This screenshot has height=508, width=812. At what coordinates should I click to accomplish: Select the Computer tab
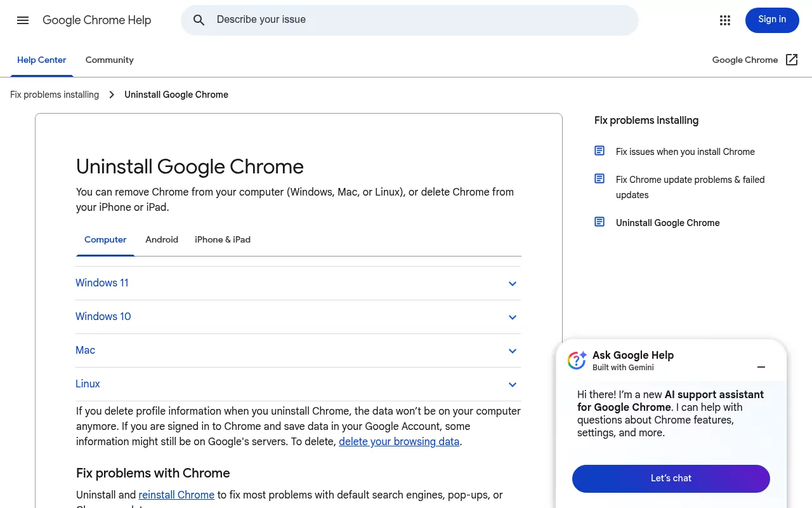tap(105, 240)
